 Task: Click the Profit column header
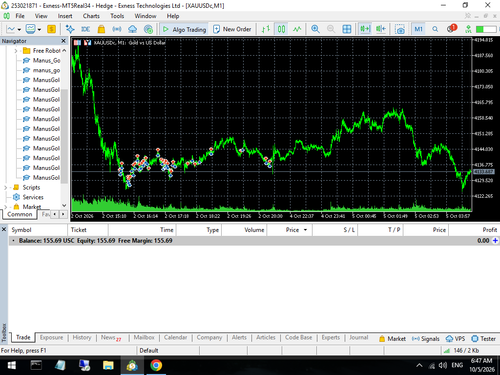[474, 230]
